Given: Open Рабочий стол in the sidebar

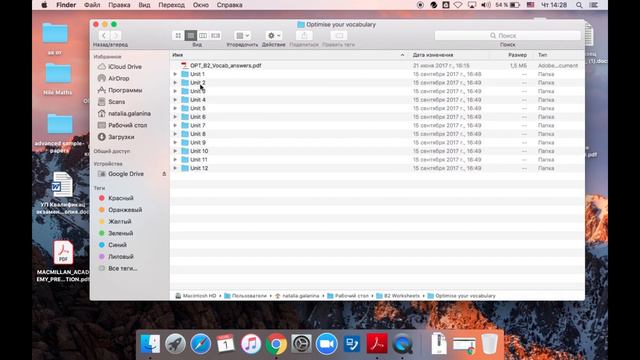Looking at the screenshot, I should pyautogui.click(x=127, y=125).
